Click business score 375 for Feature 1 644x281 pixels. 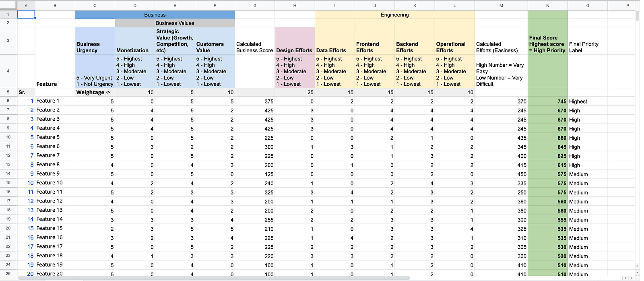[255, 101]
